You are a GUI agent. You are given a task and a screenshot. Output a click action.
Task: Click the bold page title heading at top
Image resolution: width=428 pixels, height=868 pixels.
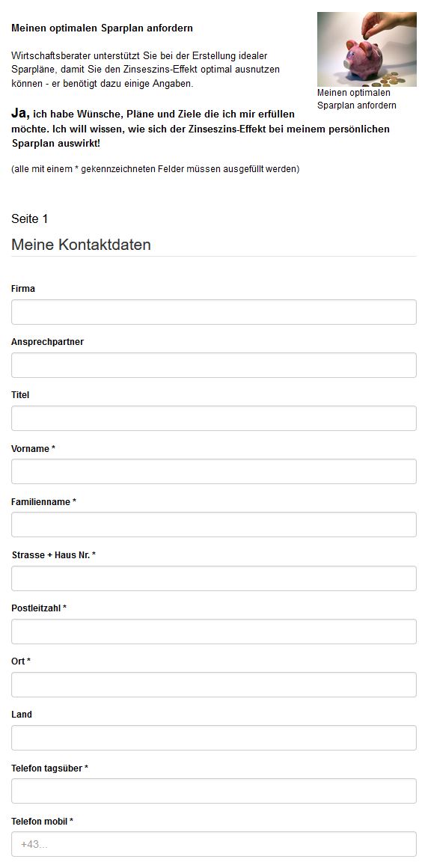tap(102, 28)
